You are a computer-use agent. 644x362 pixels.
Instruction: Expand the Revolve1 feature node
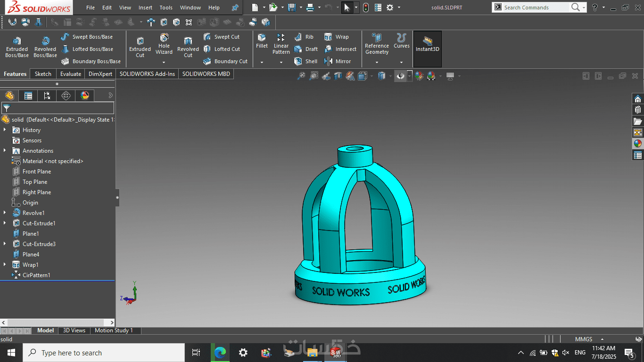[5, 213]
